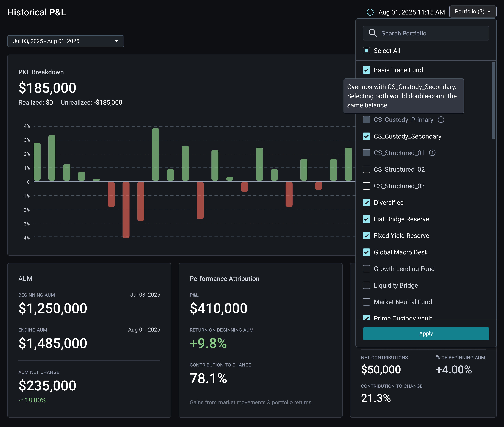Click the refresh data icon
The height and width of the screenshot is (427, 504).
(x=370, y=12)
